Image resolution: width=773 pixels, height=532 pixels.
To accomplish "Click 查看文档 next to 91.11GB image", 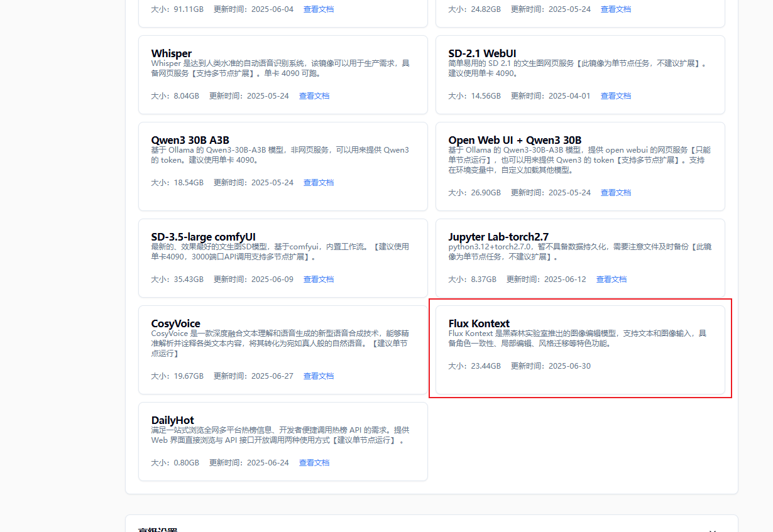I will (318, 9).
